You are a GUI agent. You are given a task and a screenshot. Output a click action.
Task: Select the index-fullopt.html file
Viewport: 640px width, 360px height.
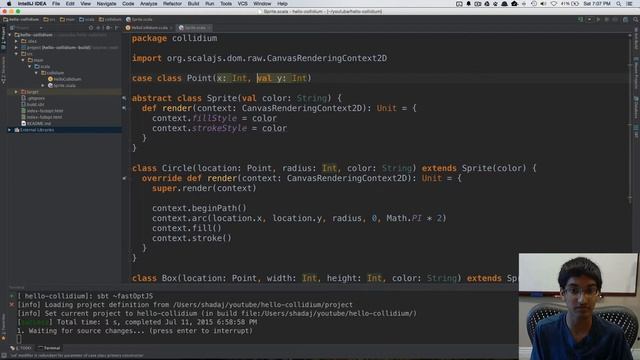42,117
